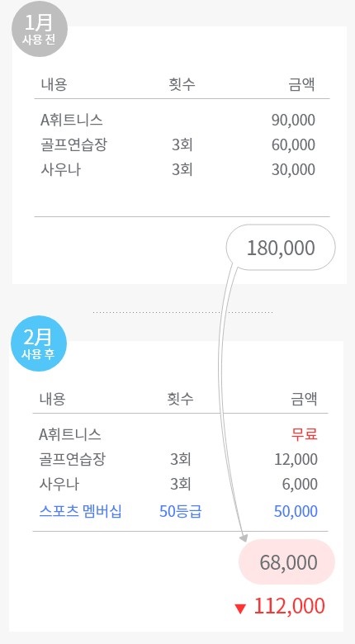
Task: Click the blue 50,000 membership amount
Action: pyautogui.click(x=296, y=511)
